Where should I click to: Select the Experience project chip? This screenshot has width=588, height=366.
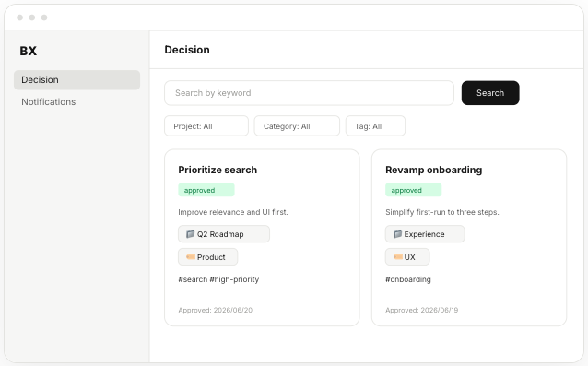(x=425, y=234)
